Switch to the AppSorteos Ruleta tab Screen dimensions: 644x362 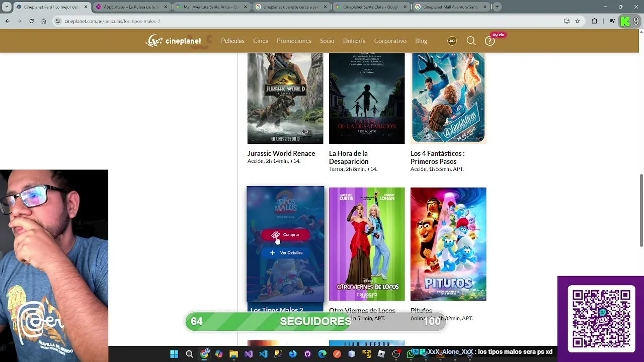click(131, 7)
